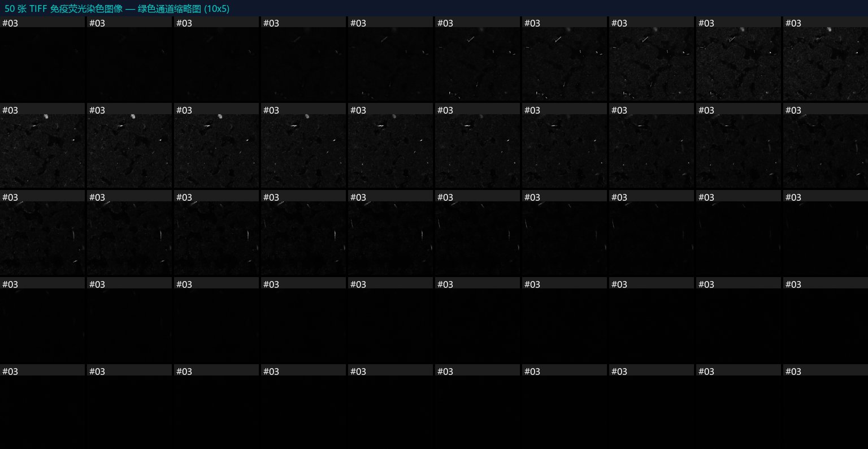
Task: Pick the last thumbnail in the second row
Action: click(826, 146)
